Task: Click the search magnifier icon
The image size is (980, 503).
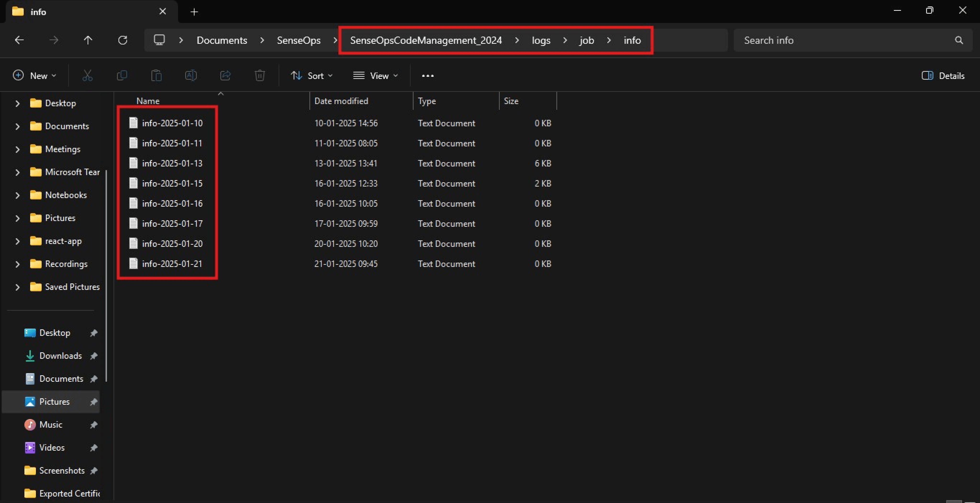Action: pos(959,40)
